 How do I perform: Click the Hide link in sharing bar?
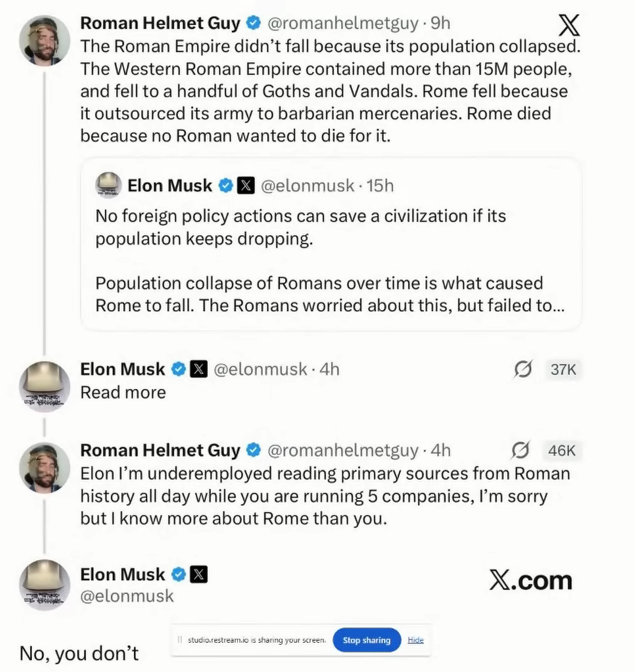(415, 640)
